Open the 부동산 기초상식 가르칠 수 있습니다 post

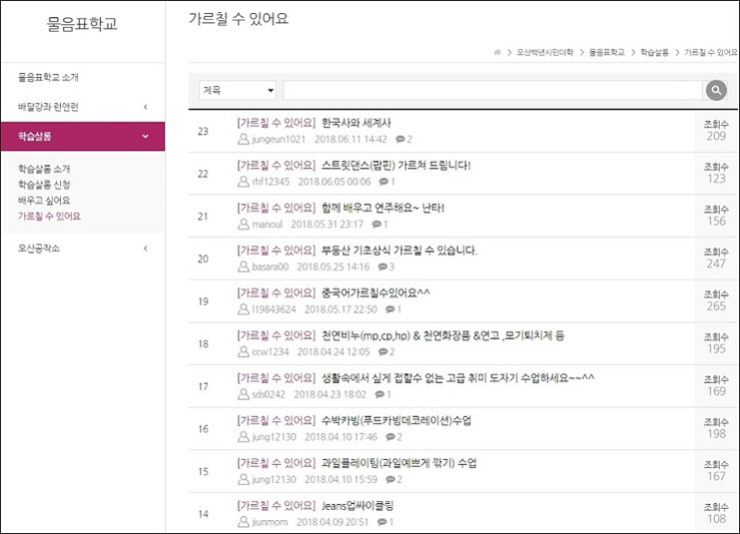point(400,250)
